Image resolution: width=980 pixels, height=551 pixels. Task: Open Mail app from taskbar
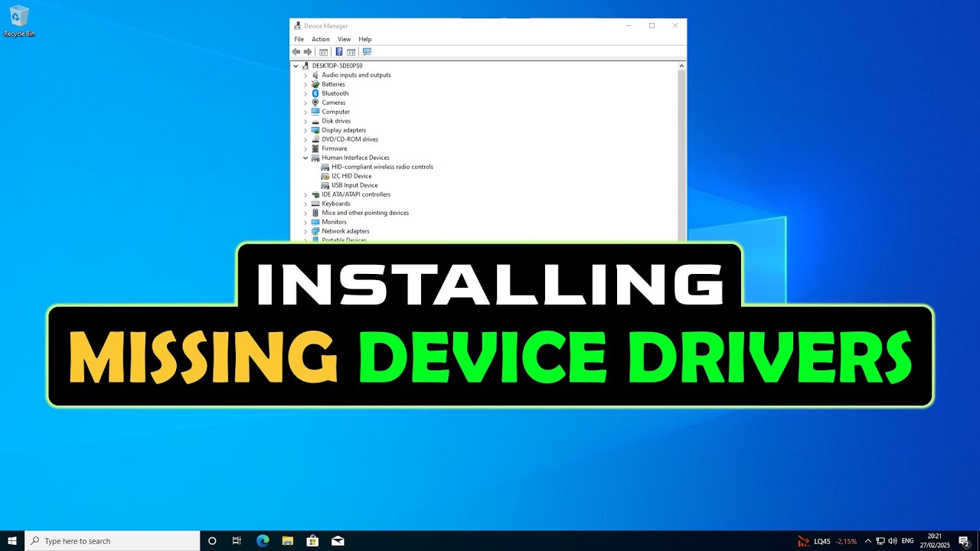[338, 541]
